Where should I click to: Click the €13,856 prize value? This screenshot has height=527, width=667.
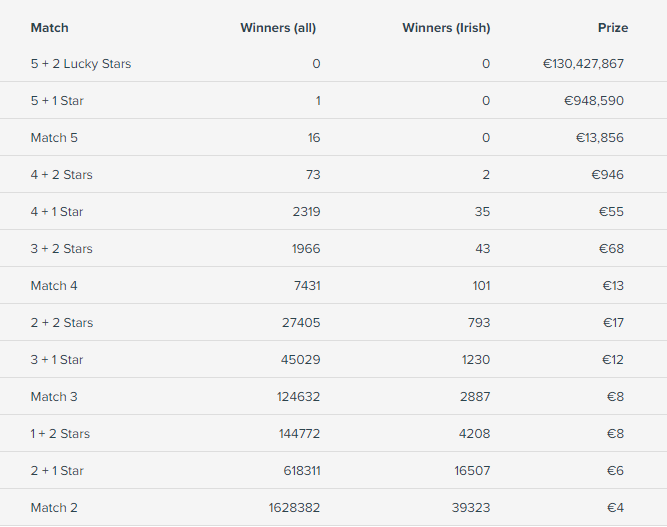600,138
